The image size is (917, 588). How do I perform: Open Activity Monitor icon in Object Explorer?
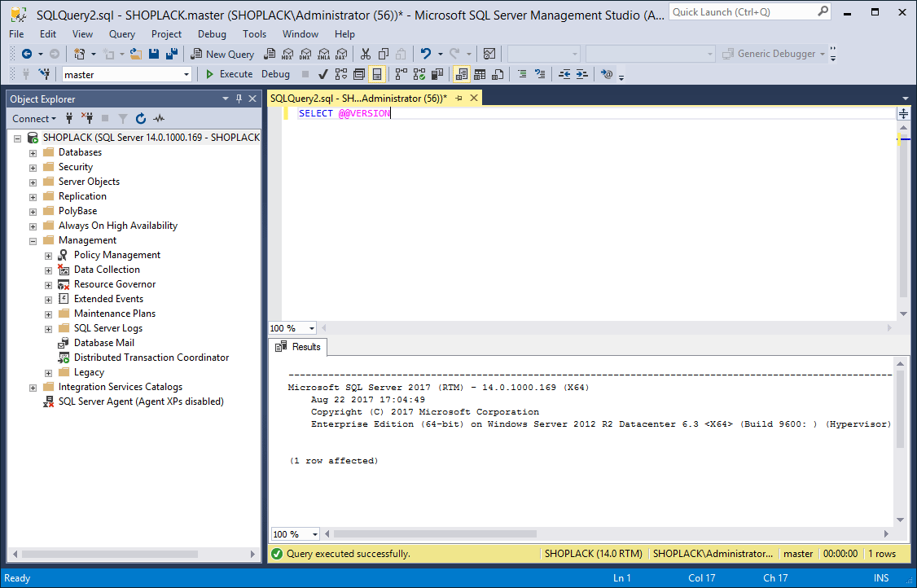coord(159,119)
